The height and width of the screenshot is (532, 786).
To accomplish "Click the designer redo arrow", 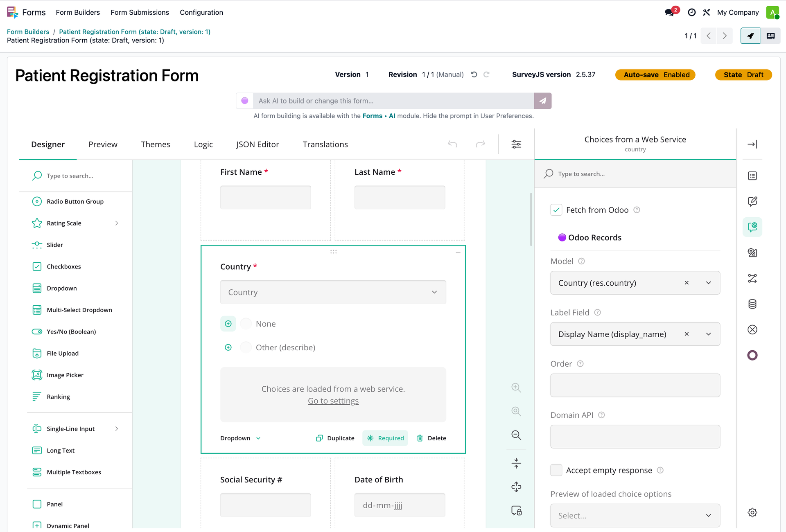I will (480, 144).
